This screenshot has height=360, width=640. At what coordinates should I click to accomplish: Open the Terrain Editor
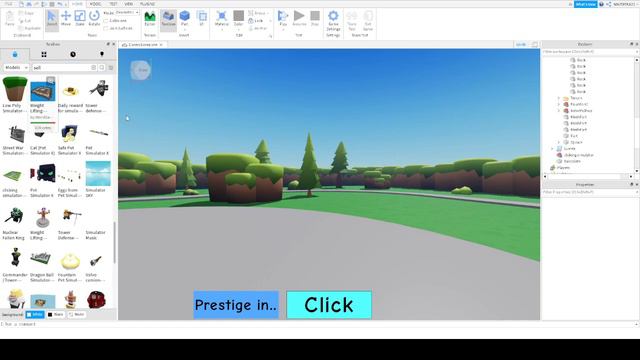[150, 19]
